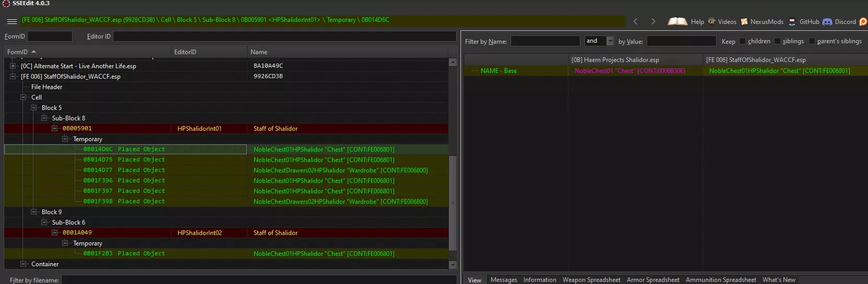Collapse the Cell group node

click(23, 97)
